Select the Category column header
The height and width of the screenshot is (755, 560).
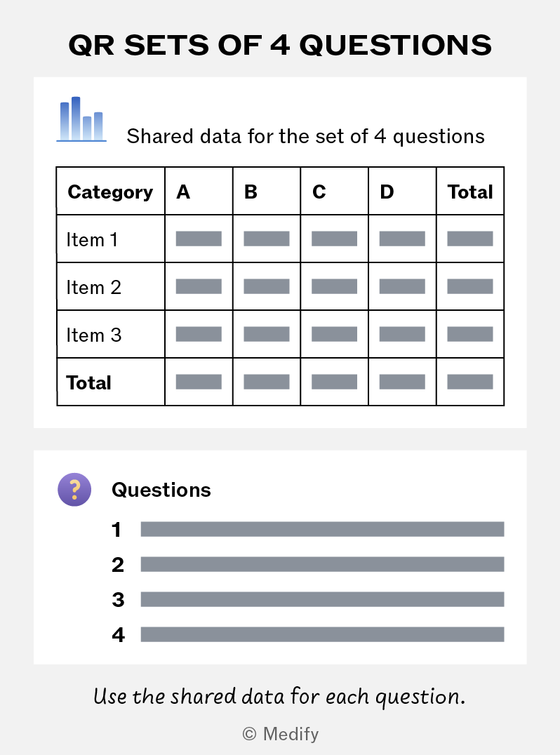tap(110, 192)
